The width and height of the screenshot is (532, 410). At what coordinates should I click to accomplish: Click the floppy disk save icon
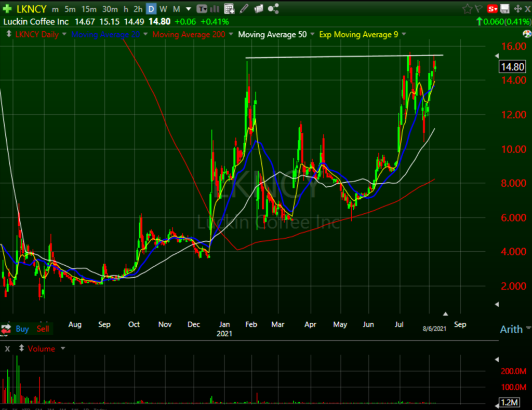coord(505,9)
